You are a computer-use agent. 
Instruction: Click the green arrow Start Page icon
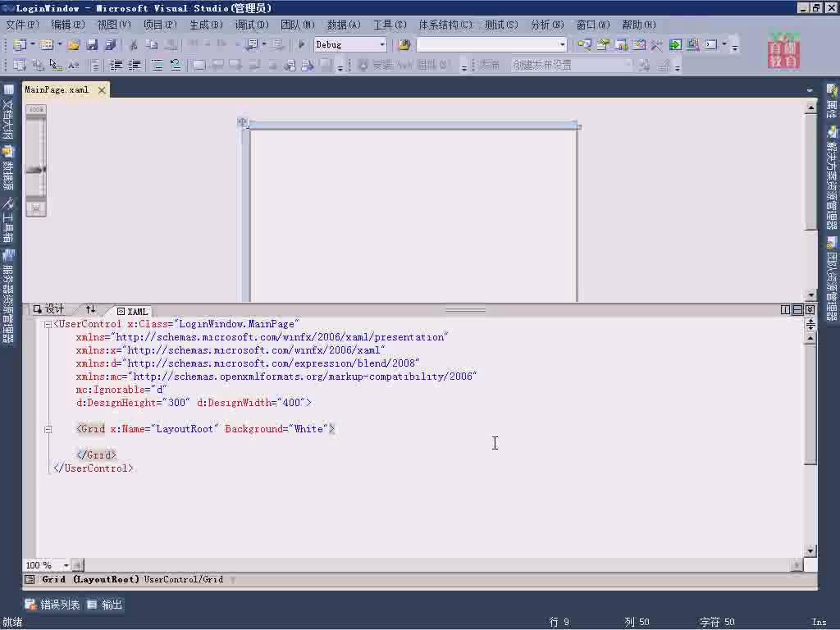[x=675, y=45]
